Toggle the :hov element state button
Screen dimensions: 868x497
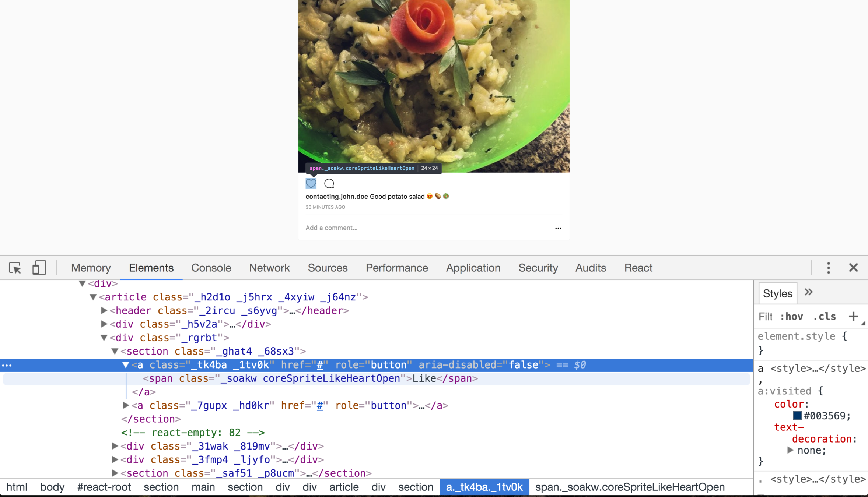pos(792,317)
